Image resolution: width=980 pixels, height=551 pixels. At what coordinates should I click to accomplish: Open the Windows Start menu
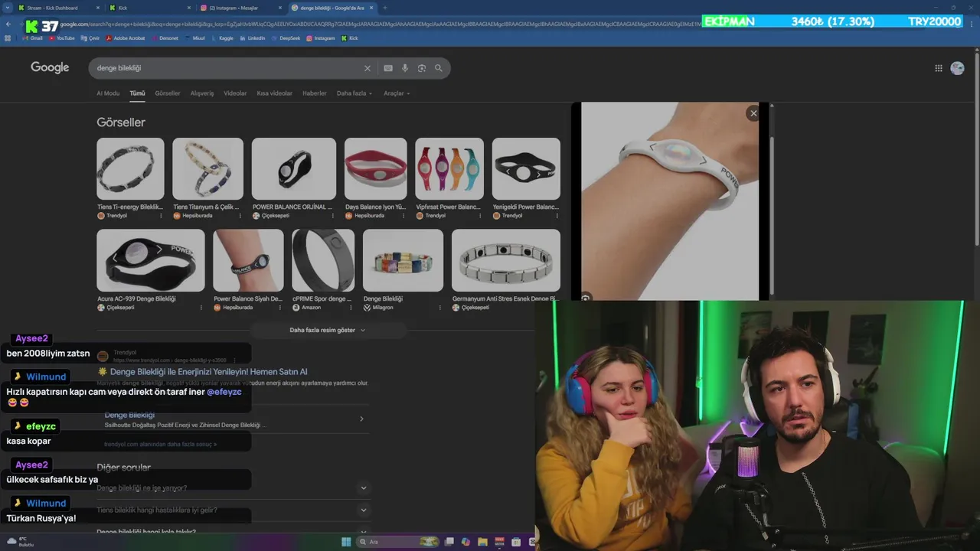pyautogui.click(x=346, y=542)
